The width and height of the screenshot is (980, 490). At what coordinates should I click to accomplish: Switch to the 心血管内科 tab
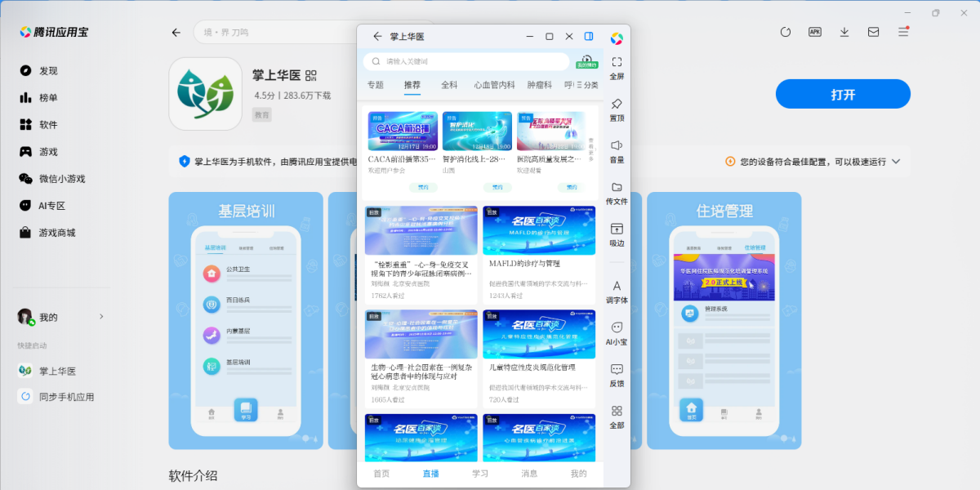click(x=493, y=84)
